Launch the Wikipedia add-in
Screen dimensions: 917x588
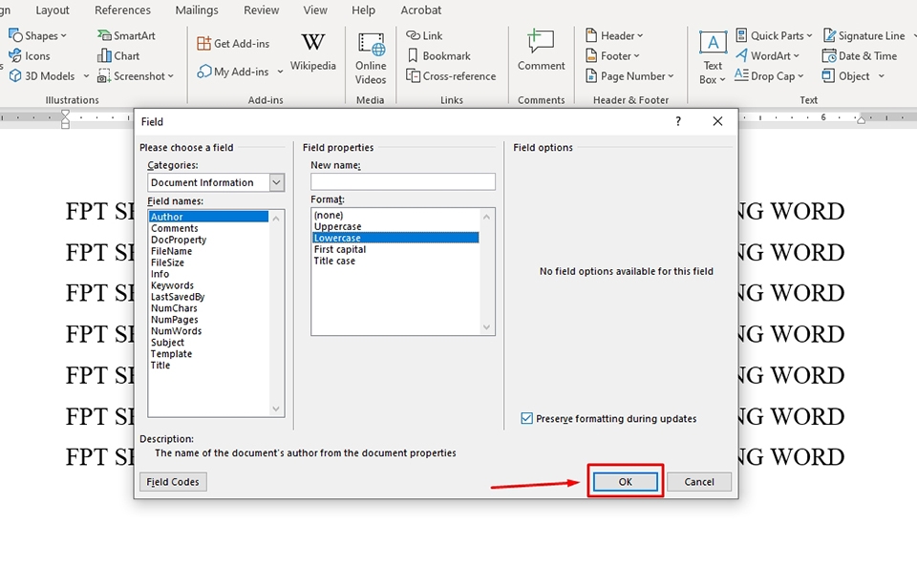point(313,52)
